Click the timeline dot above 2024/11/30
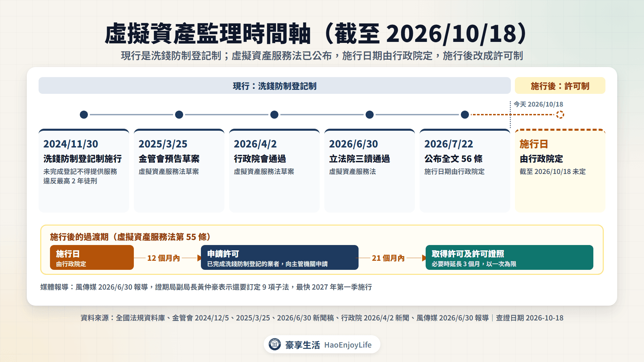The width and height of the screenshot is (644, 362). pos(84,115)
